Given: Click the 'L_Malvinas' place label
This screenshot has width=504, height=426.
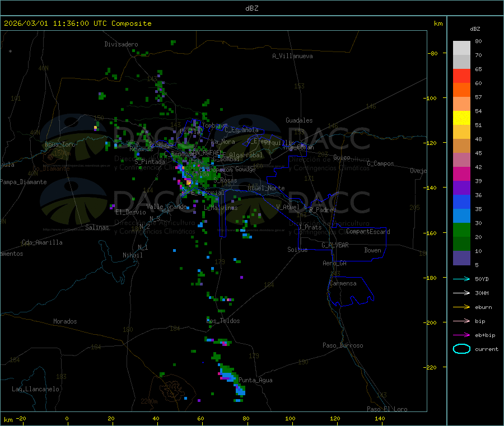Looking at the screenshot, I should tap(221, 208).
